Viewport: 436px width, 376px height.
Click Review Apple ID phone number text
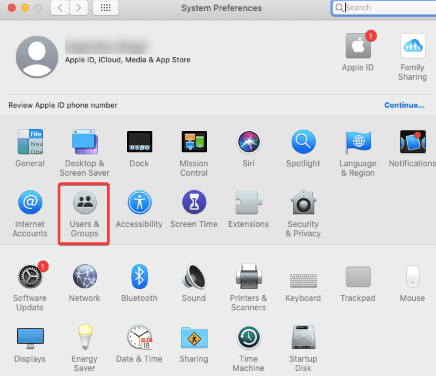63,105
